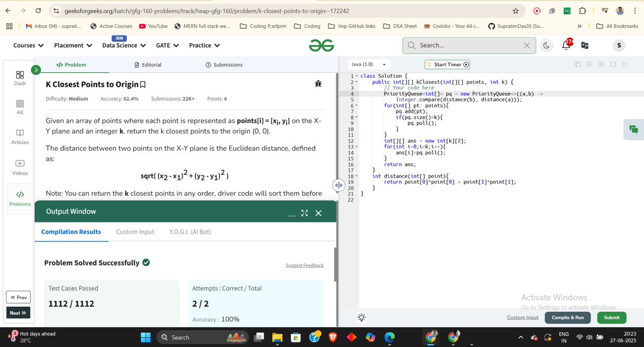Click the GfG browser extension icon
This screenshot has width=644, height=347.
point(567,11)
